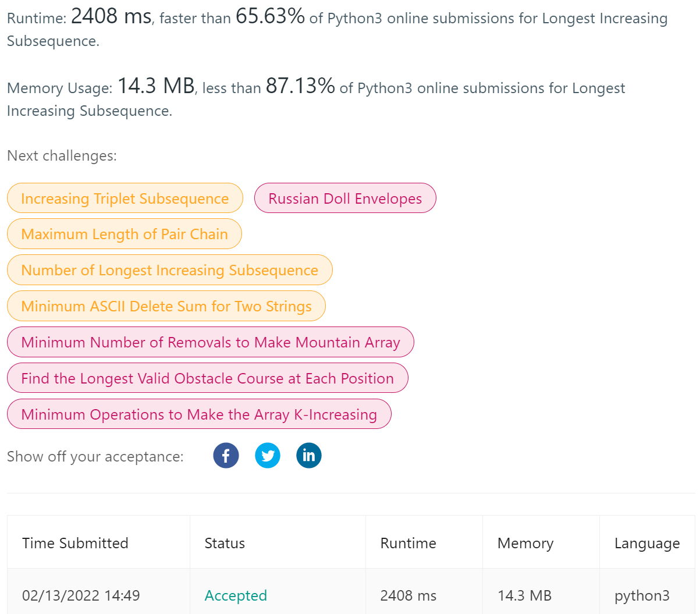The image size is (700, 614).
Task: Share acceptance on LinkedIn
Action: pyautogui.click(x=308, y=455)
